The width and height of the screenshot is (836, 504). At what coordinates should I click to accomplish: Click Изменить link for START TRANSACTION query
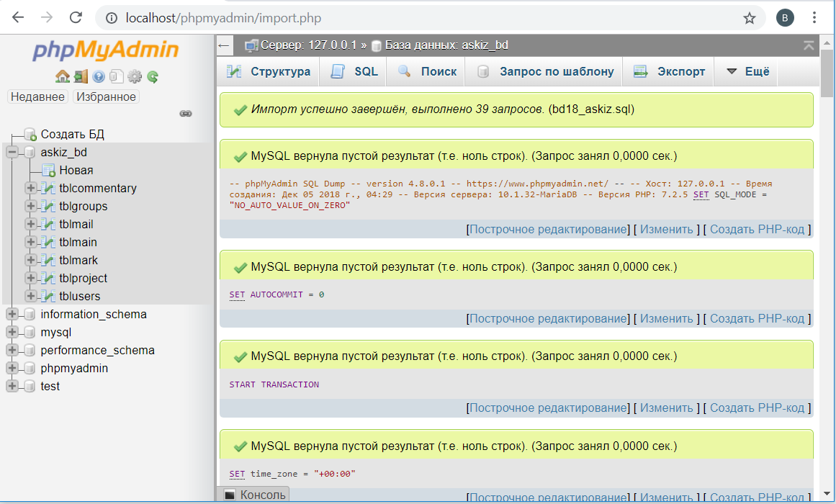667,408
